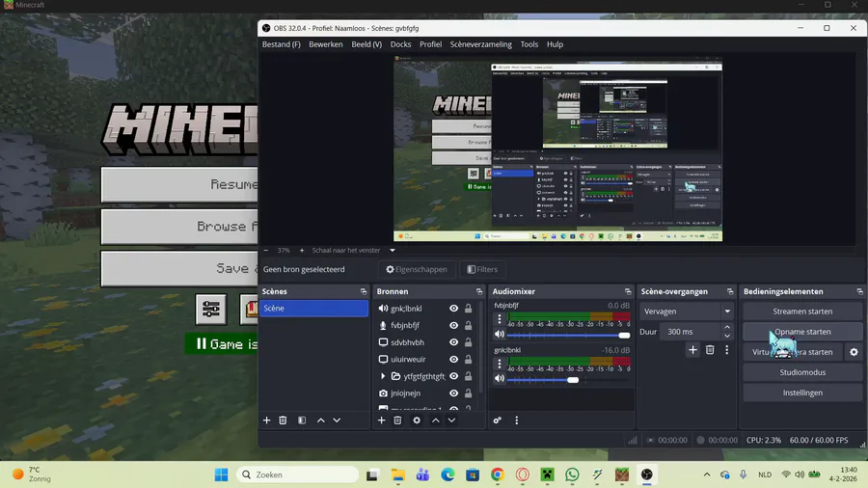Open the preview scale dropdown arrow
The image size is (868, 488).
click(x=393, y=250)
